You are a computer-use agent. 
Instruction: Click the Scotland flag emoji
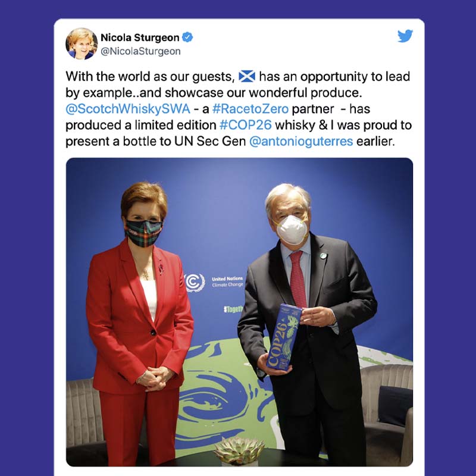pos(247,77)
